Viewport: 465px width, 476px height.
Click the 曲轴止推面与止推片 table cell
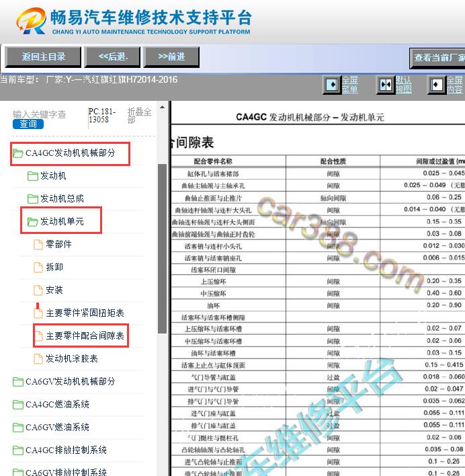(213, 198)
